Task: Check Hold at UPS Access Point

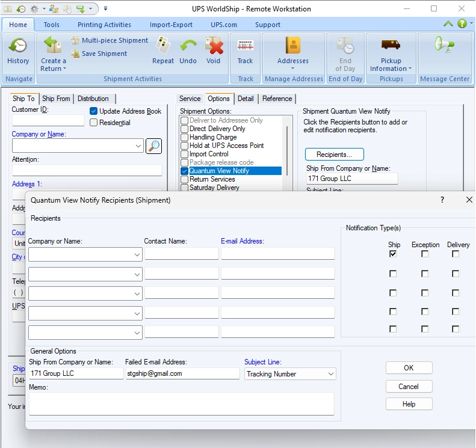Action: (x=184, y=146)
